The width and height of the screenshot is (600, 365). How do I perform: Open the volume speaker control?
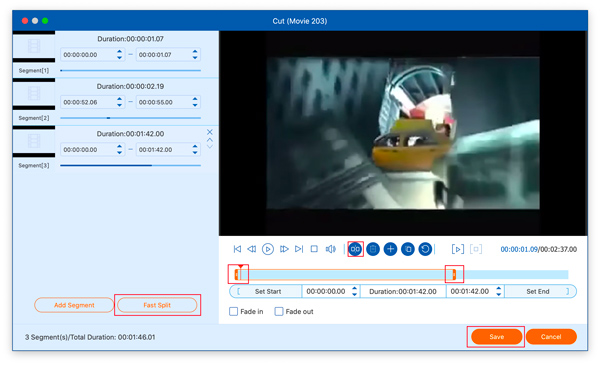pyautogui.click(x=331, y=249)
